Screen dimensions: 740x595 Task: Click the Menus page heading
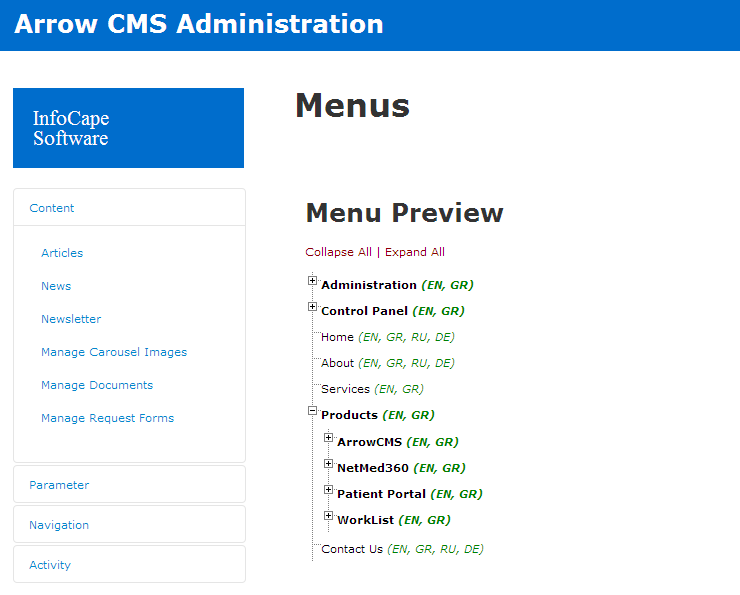[x=353, y=105]
